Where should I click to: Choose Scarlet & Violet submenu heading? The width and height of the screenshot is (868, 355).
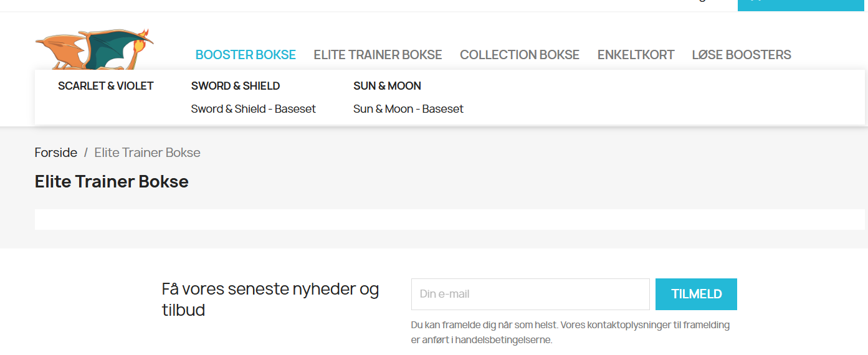[x=106, y=86]
